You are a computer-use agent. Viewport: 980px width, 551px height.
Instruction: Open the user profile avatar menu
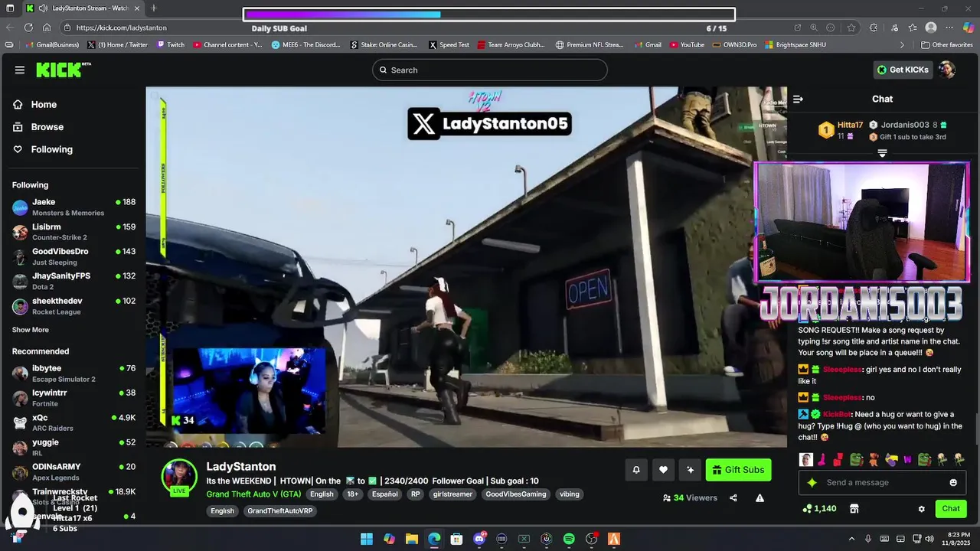tap(947, 70)
